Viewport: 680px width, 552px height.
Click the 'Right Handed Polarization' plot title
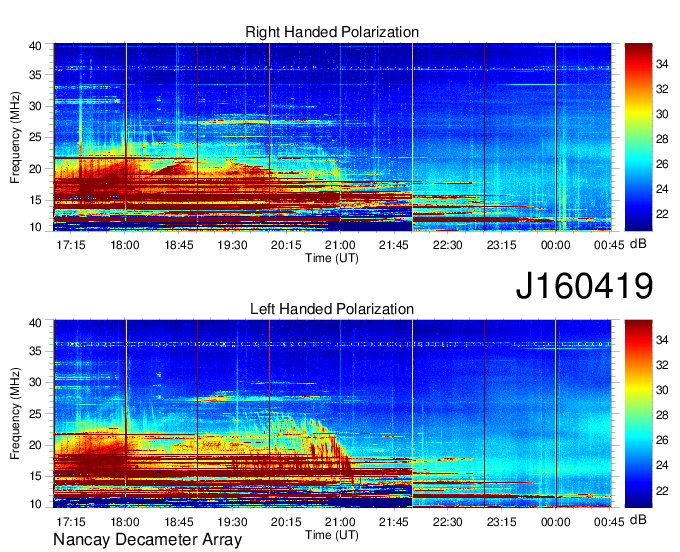332,32
